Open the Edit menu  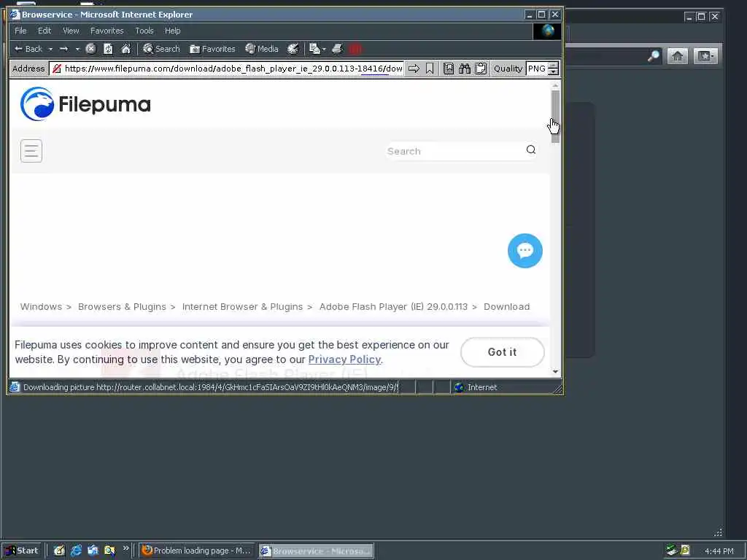[x=44, y=31]
